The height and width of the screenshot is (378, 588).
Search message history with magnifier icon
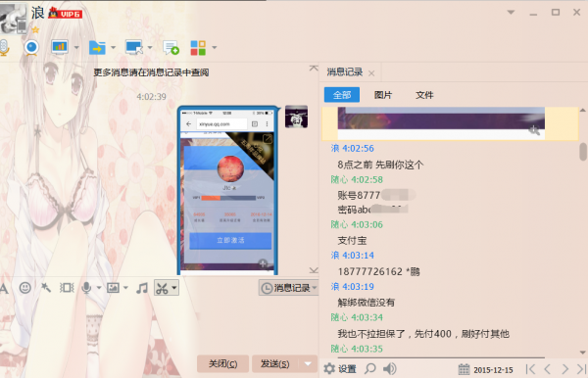pos(370,369)
